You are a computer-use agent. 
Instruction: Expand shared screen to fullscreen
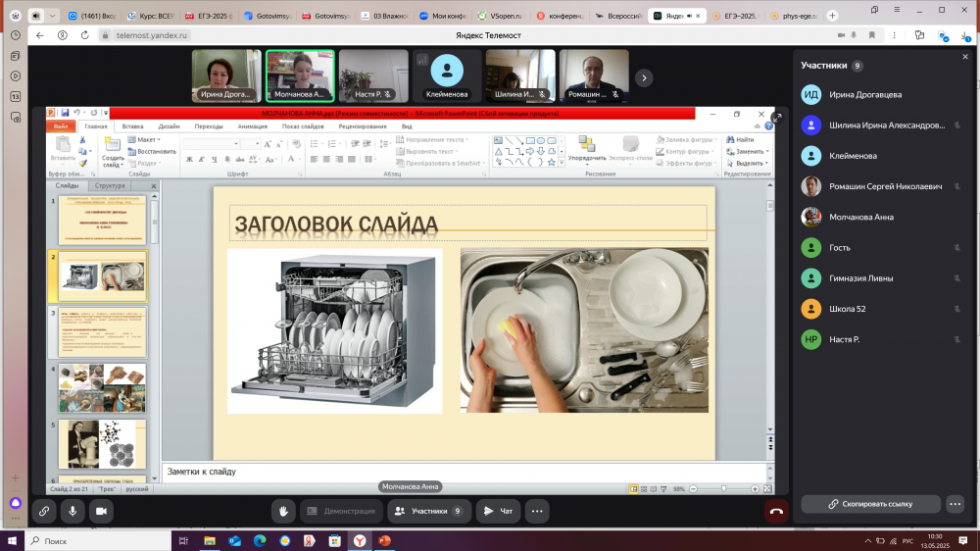[777, 118]
